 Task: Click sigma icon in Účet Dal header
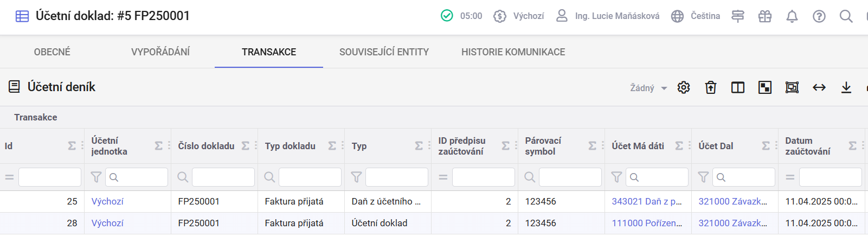(766, 146)
